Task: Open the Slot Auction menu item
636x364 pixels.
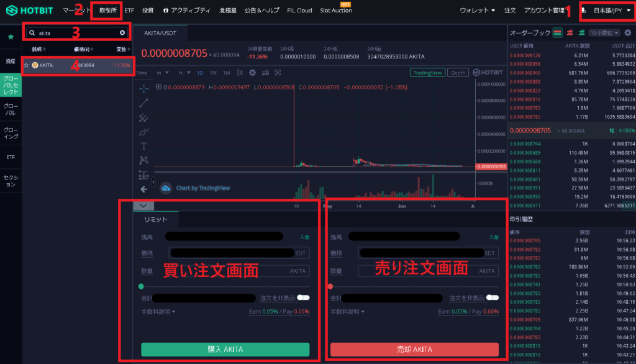Action: [x=336, y=11]
